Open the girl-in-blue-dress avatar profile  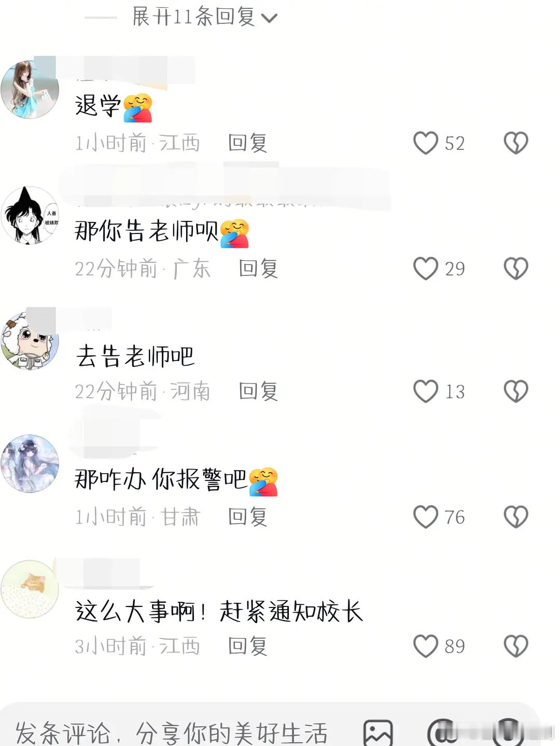(x=30, y=90)
